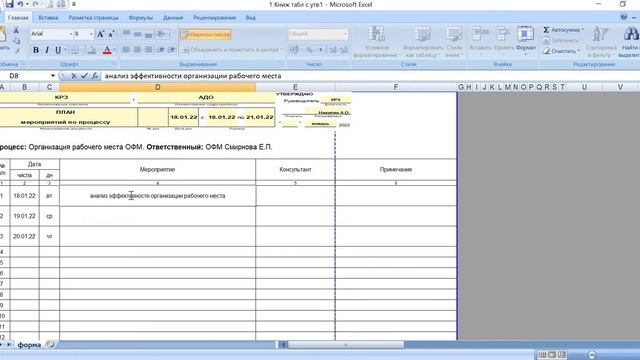Screen dimensions: 640x360
Task: Decrease font size with small A
Action: pos(111,34)
